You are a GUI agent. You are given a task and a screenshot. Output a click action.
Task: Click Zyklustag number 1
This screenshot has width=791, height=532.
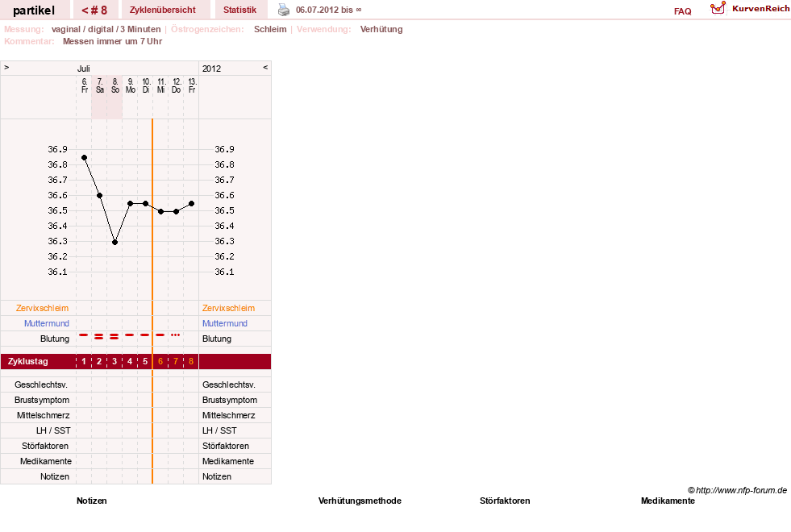[84, 362]
